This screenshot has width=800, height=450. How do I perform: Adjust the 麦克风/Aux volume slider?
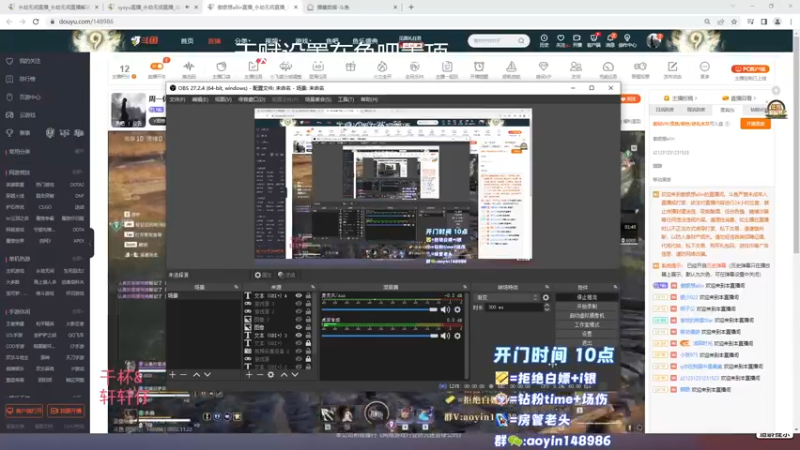[380, 310]
